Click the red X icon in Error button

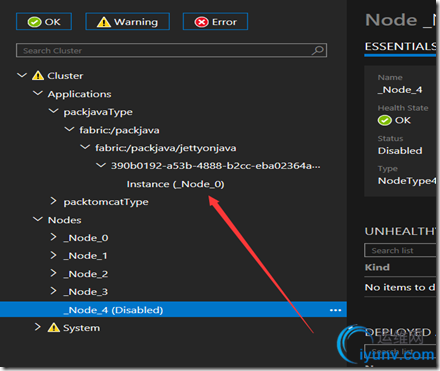pos(201,22)
